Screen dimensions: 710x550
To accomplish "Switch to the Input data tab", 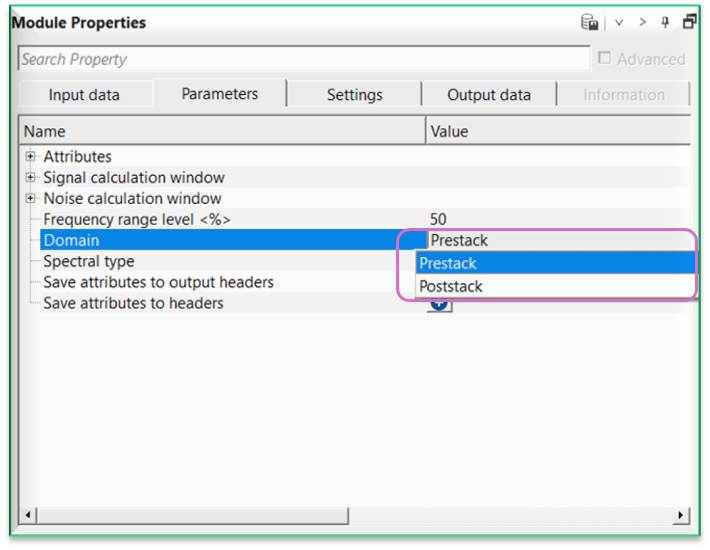I will tap(84, 95).
